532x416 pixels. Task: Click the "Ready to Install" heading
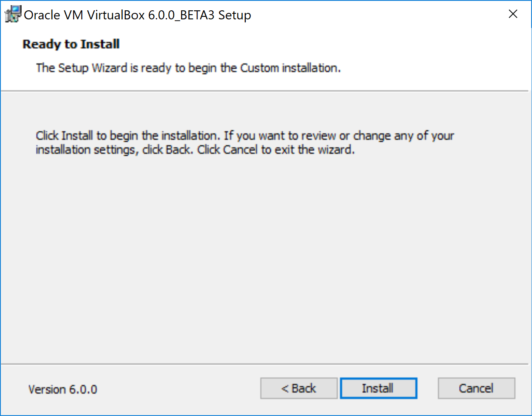point(71,44)
